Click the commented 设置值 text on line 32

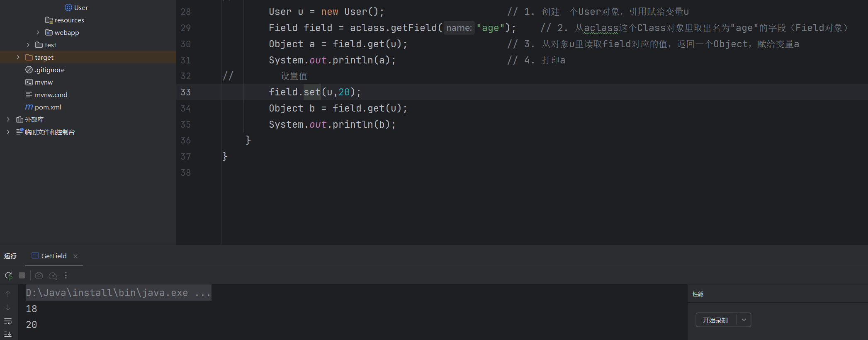[x=294, y=76]
